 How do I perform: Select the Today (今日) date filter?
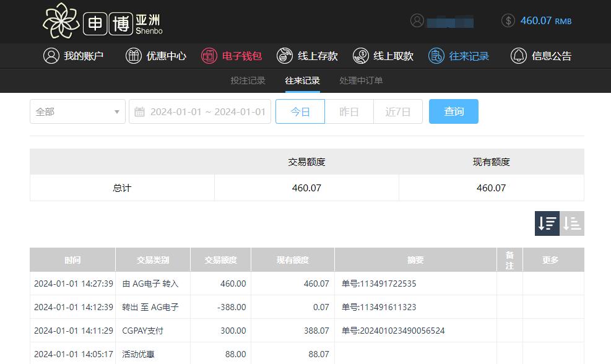(300, 111)
